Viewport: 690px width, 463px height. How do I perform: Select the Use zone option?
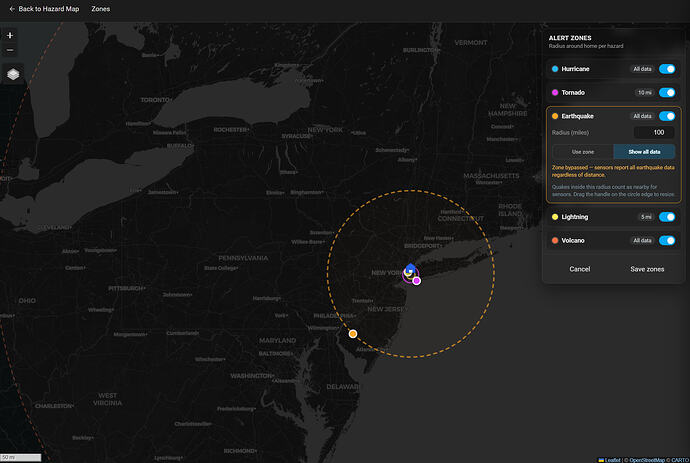583,152
